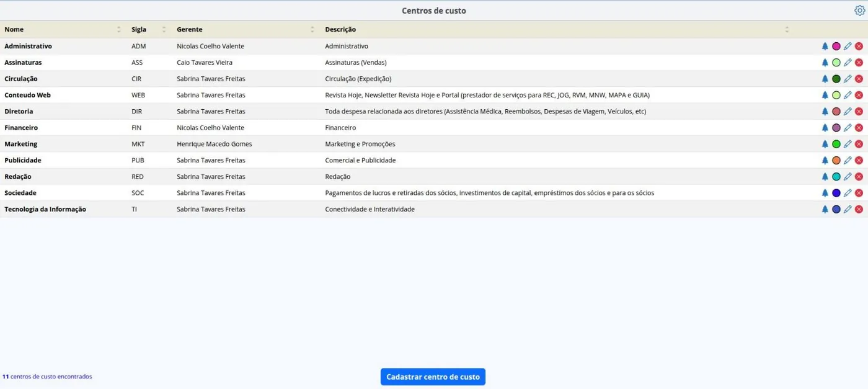Click the pink color swatch for Administrativo
The width and height of the screenshot is (868, 389).
[x=836, y=47]
